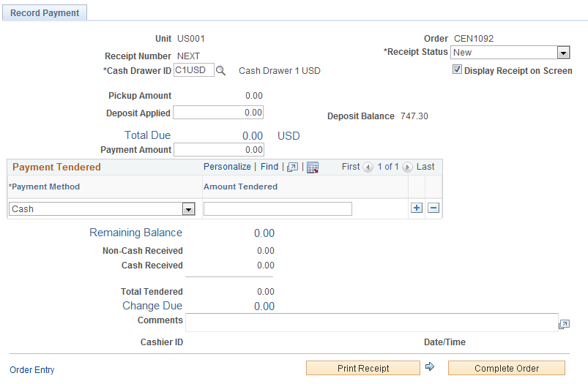Screen dimensions: 588x384
Task: Click the First link in grid navigation
Action: tap(351, 167)
